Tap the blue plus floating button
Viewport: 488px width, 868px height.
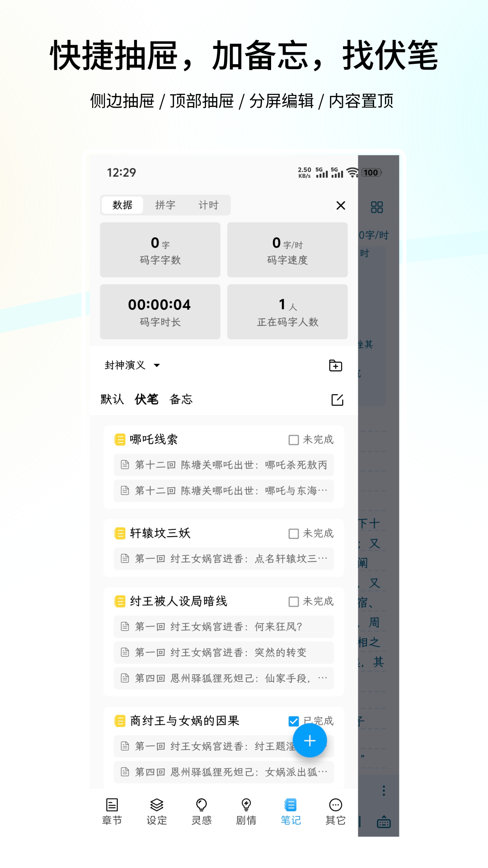tap(310, 741)
